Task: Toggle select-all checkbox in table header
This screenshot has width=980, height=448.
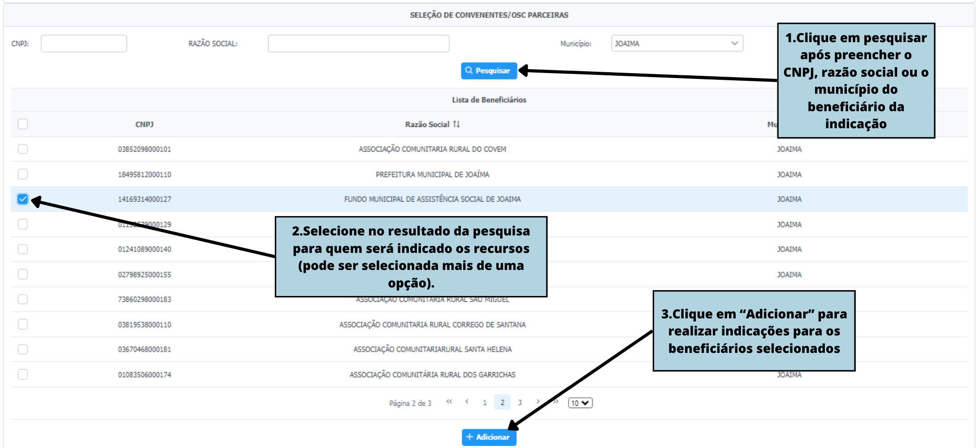Action: click(x=23, y=124)
